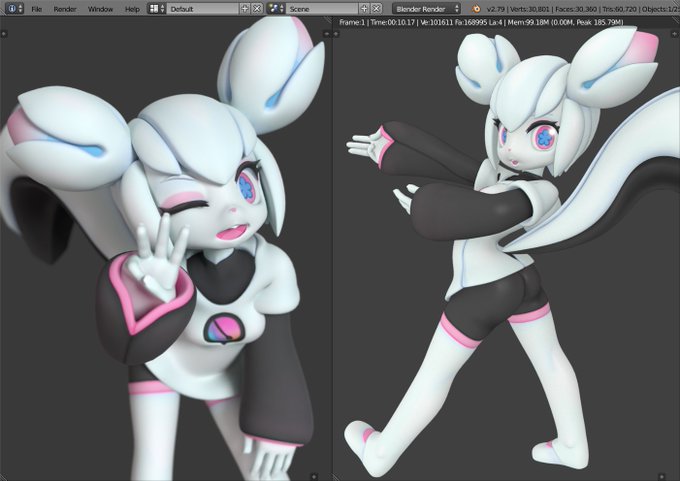
Task: Click the Ve:101611 render statistic
Action: 436,22
